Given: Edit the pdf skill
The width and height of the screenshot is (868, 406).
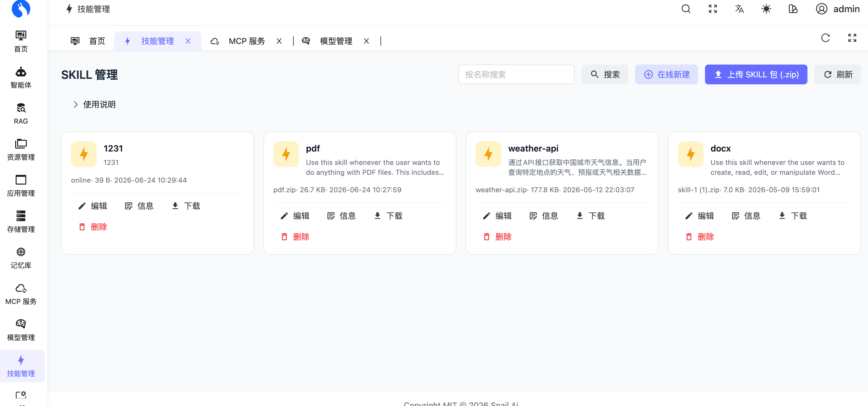Looking at the screenshot, I should [295, 216].
